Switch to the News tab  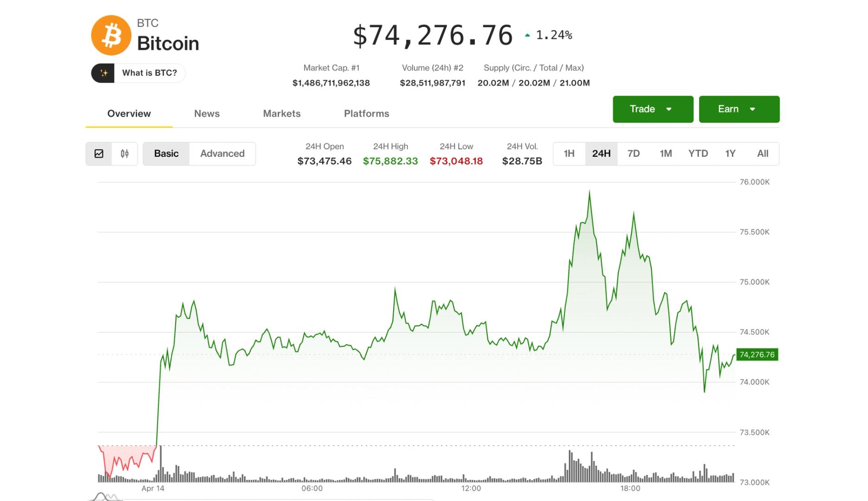click(207, 114)
